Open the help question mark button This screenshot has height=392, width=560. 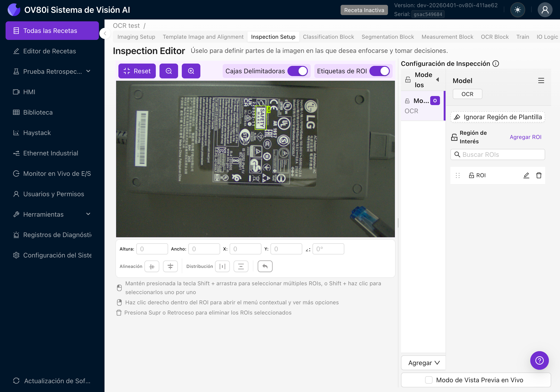(x=539, y=360)
